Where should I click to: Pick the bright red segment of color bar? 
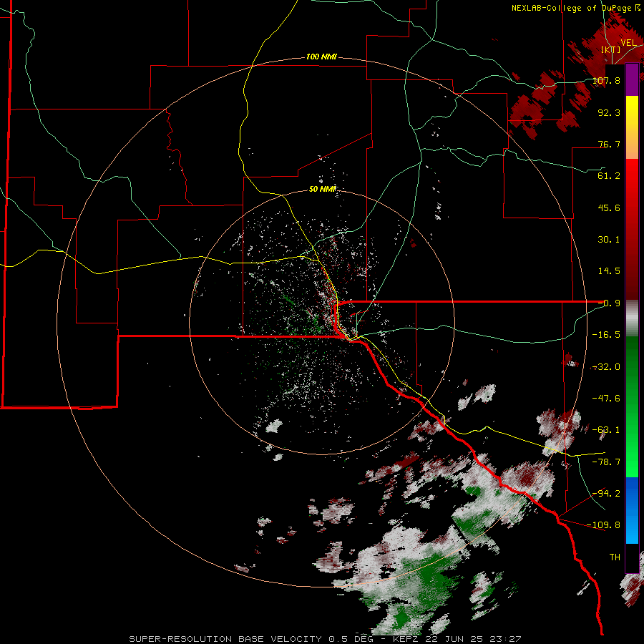pyautogui.click(x=632, y=175)
